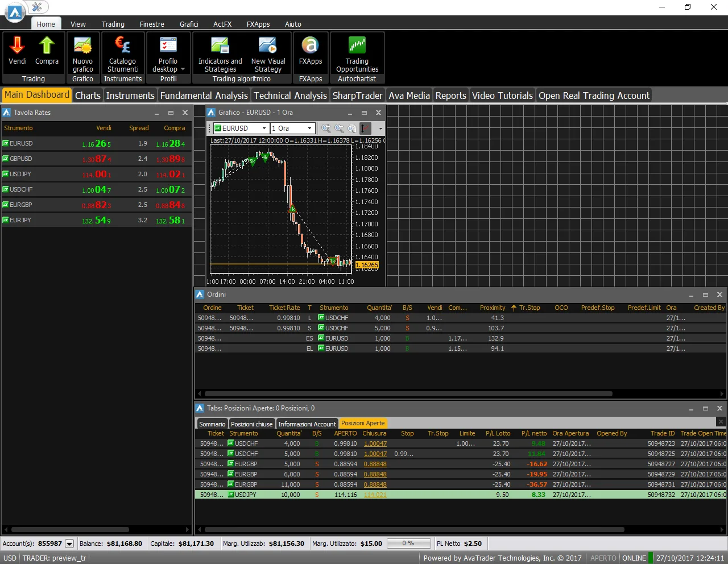Click the USDJPY Compra rate 114.021
This screenshot has height=564, width=728.
171,175
